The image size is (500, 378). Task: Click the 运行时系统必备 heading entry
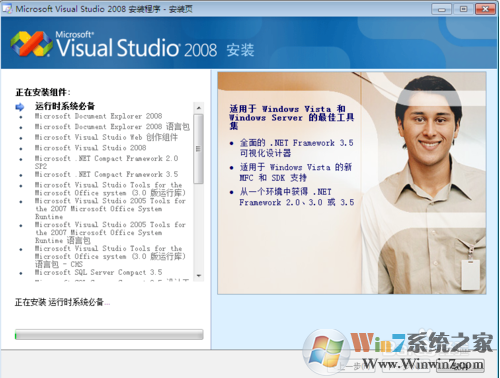click(65, 106)
